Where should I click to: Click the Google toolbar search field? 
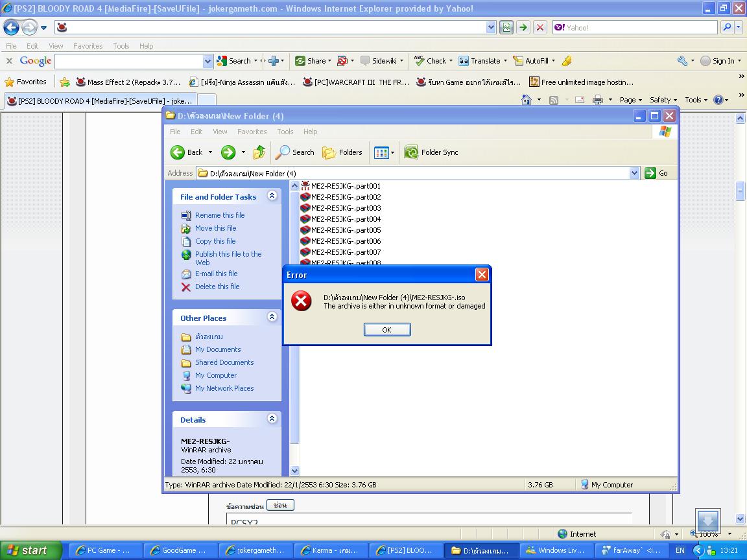pyautogui.click(x=129, y=61)
